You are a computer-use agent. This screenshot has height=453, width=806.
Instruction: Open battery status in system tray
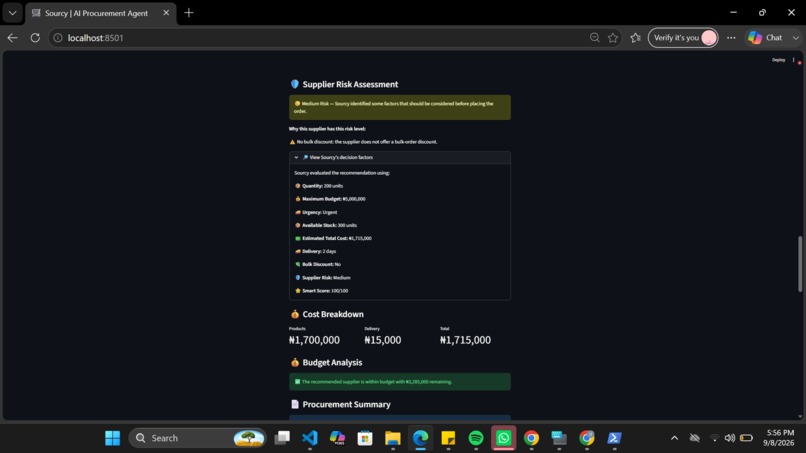746,438
